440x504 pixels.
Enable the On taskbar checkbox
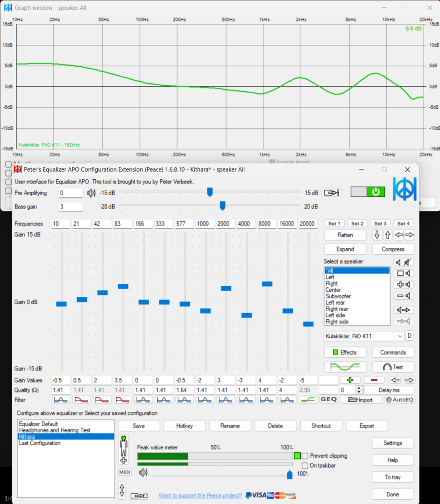click(x=305, y=465)
